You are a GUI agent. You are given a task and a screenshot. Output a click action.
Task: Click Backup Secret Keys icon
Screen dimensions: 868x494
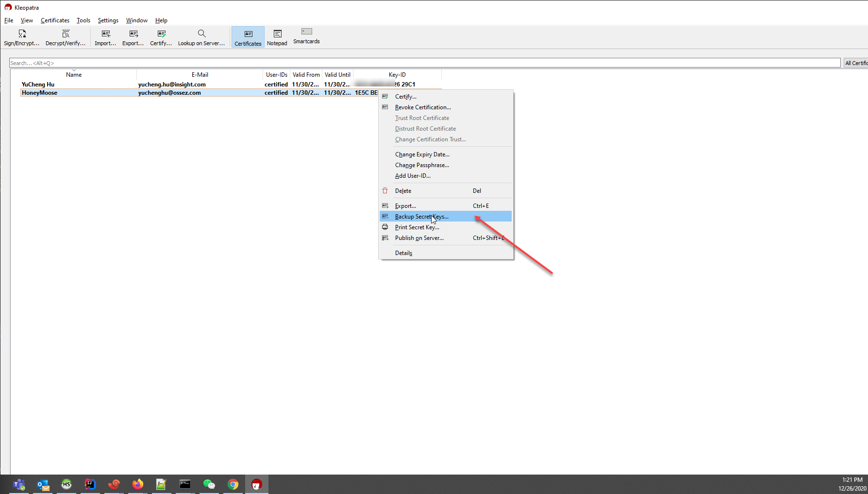click(385, 217)
